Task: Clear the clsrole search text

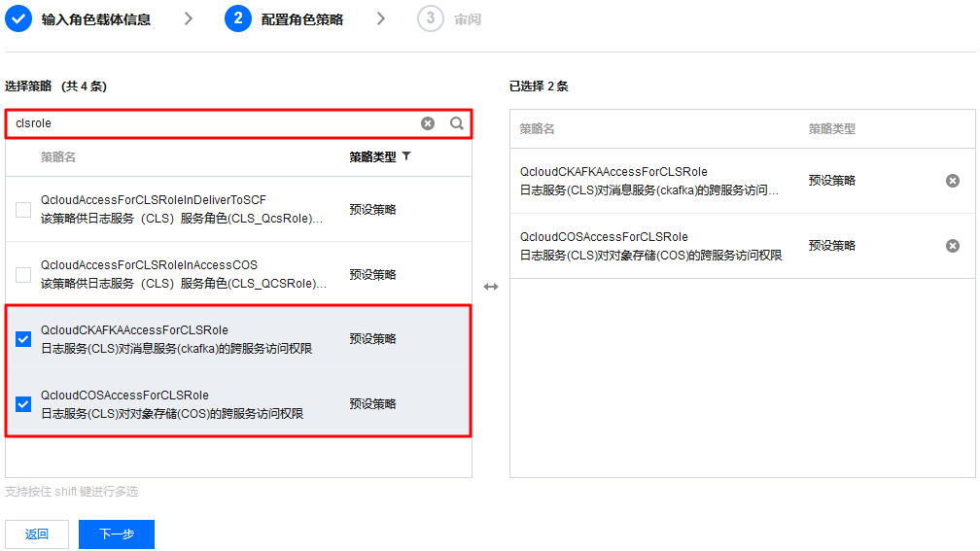Action: coord(428,123)
